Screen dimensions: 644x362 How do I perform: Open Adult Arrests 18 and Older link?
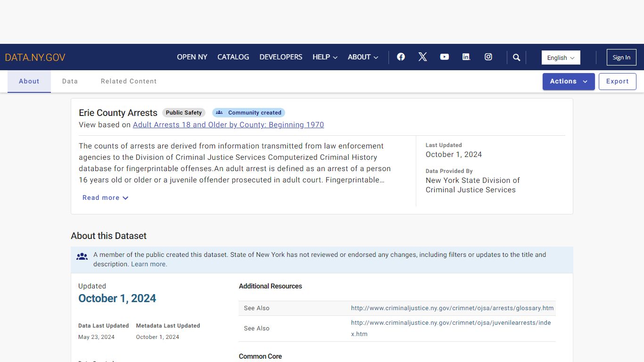228,125
